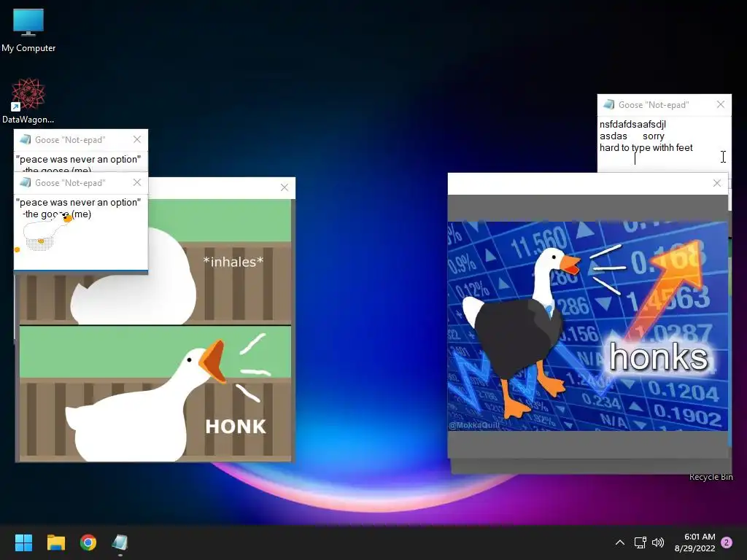Select the Recycle Bin desktop label
747x560 pixels.
[x=711, y=477]
